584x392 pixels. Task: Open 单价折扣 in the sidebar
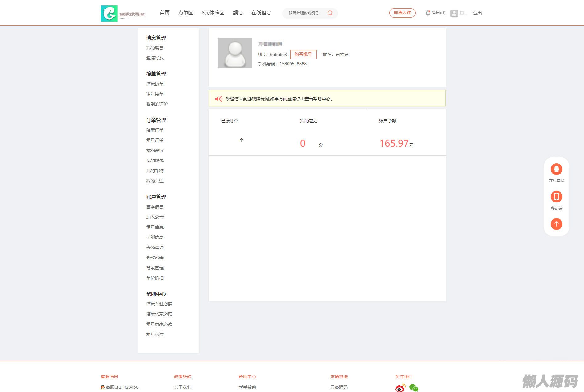[155, 278]
